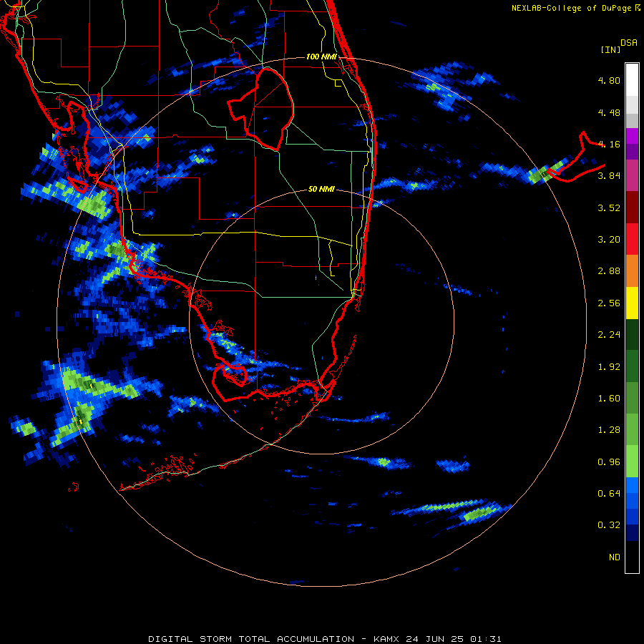Select the 2.88 legend value
The height and width of the screenshot is (644, 644).
tap(609, 271)
